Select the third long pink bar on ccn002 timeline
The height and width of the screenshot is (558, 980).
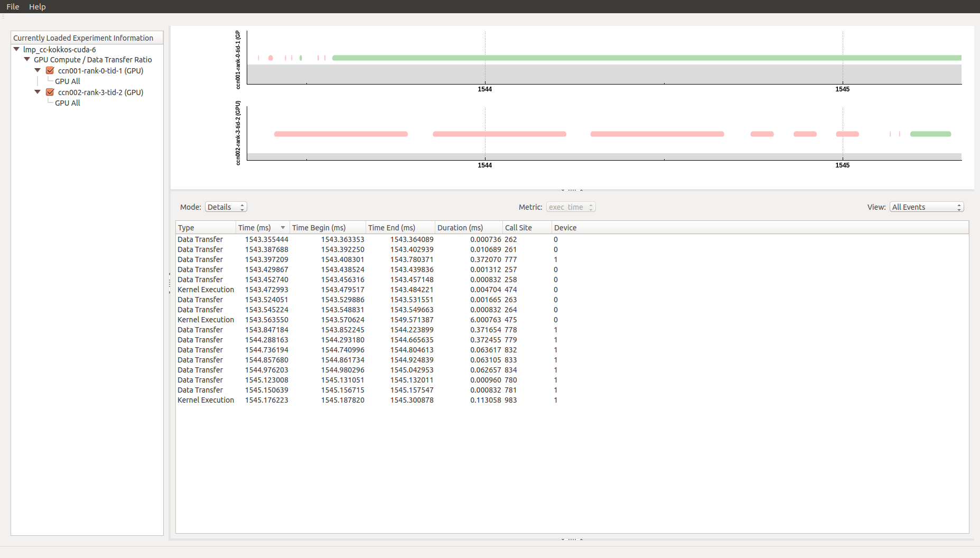click(657, 134)
